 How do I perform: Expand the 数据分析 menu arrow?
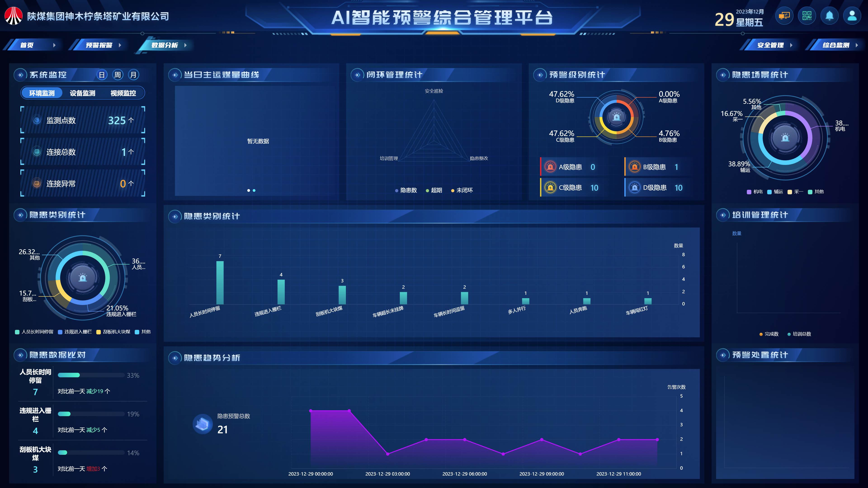[x=185, y=45]
